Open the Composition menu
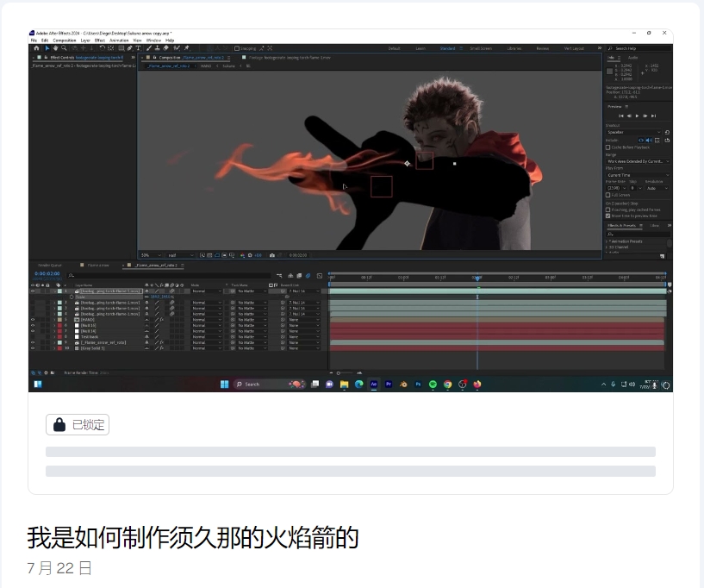Image resolution: width=704 pixels, height=588 pixels. (65, 41)
